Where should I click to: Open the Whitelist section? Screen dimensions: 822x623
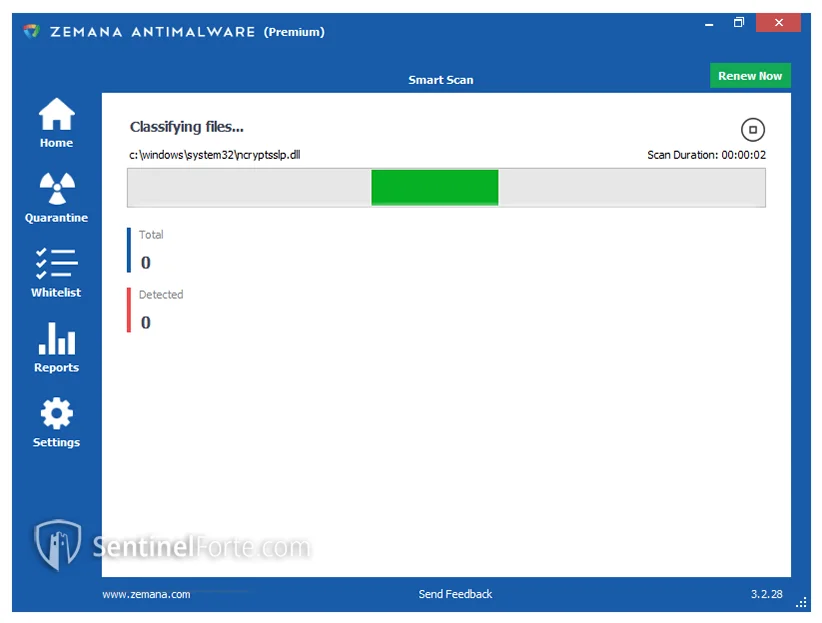[56, 273]
